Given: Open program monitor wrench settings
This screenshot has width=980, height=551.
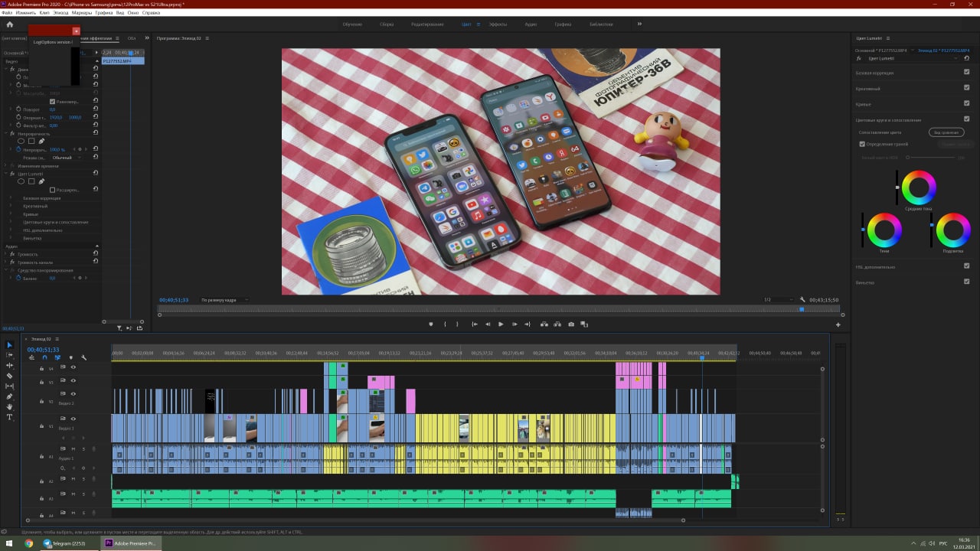Looking at the screenshot, I should click(x=802, y=300).
